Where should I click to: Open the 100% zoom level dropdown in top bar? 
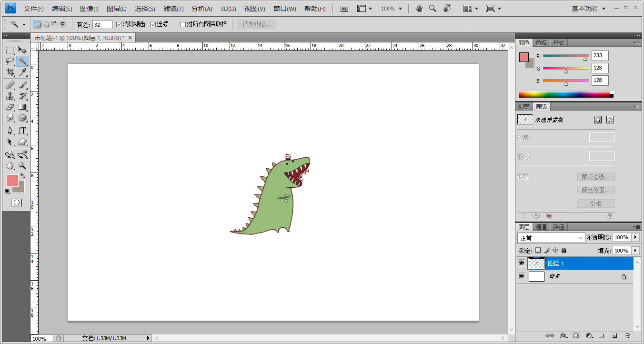point(392,9)
